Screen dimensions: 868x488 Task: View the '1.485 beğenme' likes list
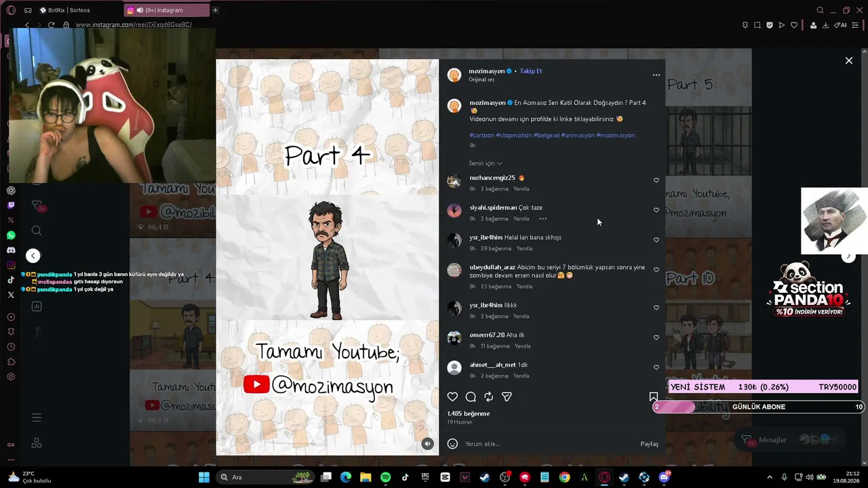pyautogui.click(x=468, y=413)
